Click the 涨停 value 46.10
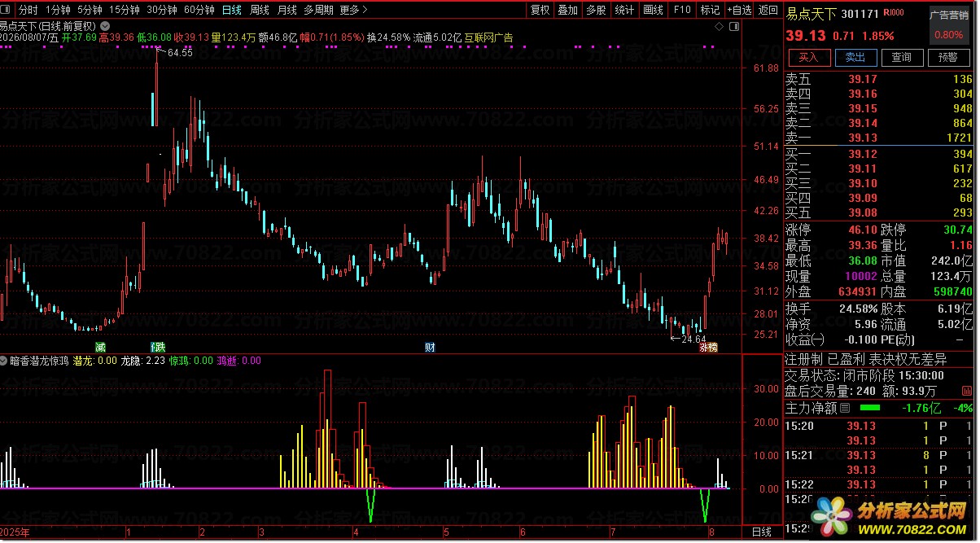 point(863,230)
